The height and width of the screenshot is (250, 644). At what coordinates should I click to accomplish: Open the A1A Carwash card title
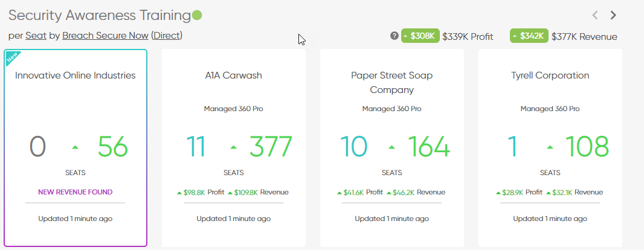pos(233,75)
